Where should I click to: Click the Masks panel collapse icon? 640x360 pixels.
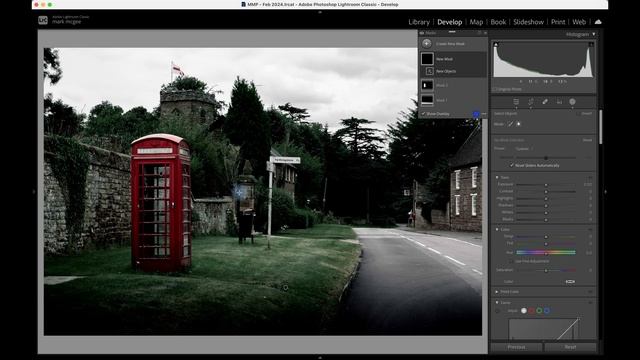pos(480,33)
